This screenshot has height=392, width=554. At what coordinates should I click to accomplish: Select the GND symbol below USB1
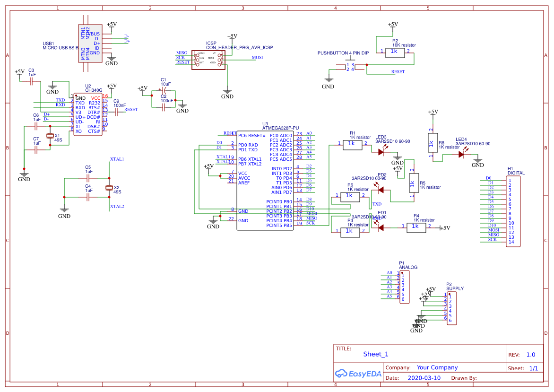(112, 60)
